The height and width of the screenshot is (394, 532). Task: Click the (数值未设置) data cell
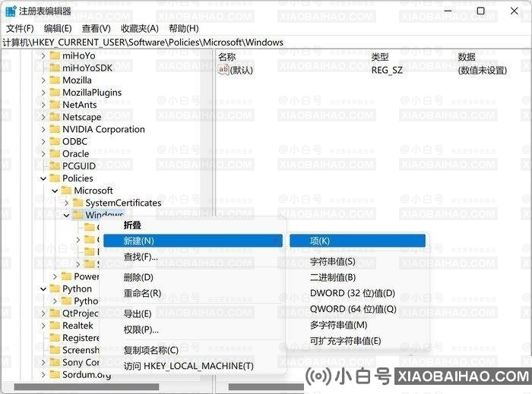482,70
